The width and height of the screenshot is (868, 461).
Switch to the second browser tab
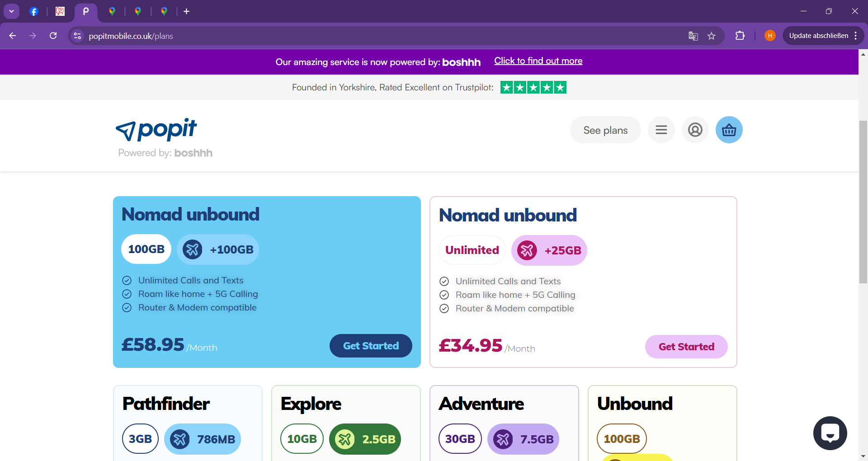tap(60, 11)
